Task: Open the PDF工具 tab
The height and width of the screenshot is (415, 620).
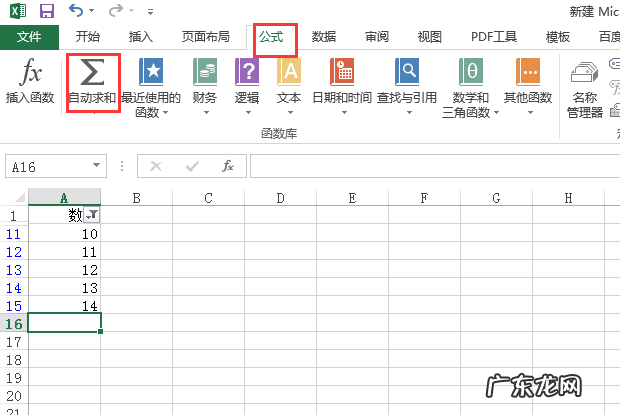Action: coord(494,37)
